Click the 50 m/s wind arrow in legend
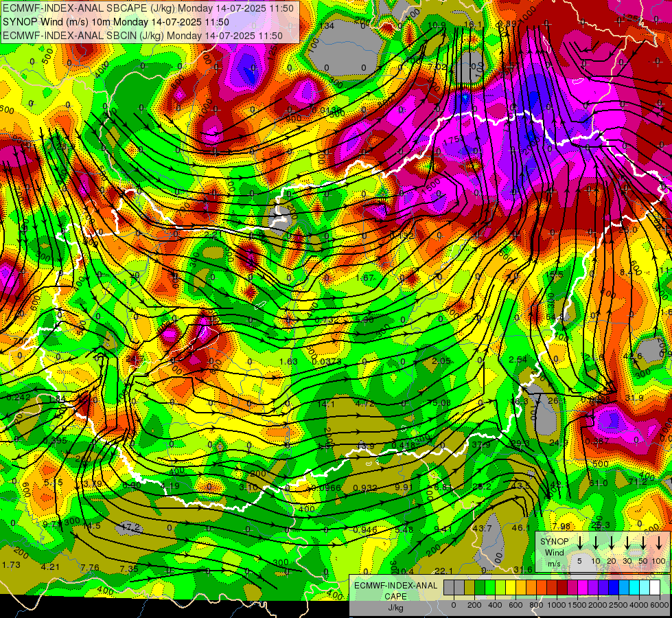The width and height of the screenshot is (672, 618). pos(643,542)
